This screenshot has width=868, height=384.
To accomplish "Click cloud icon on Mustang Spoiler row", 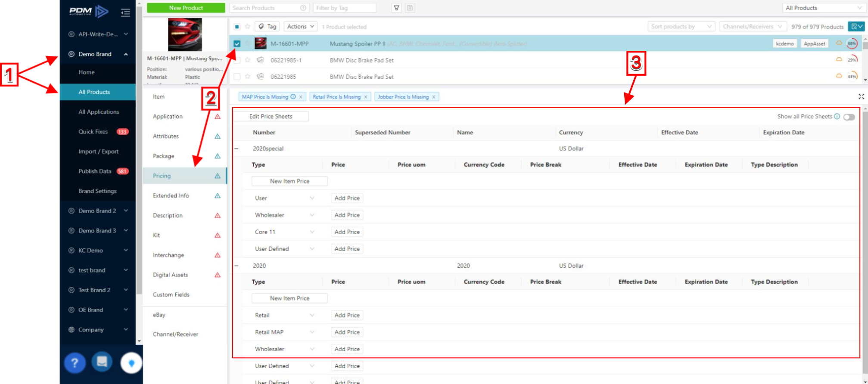I will [x=839, y=43].
